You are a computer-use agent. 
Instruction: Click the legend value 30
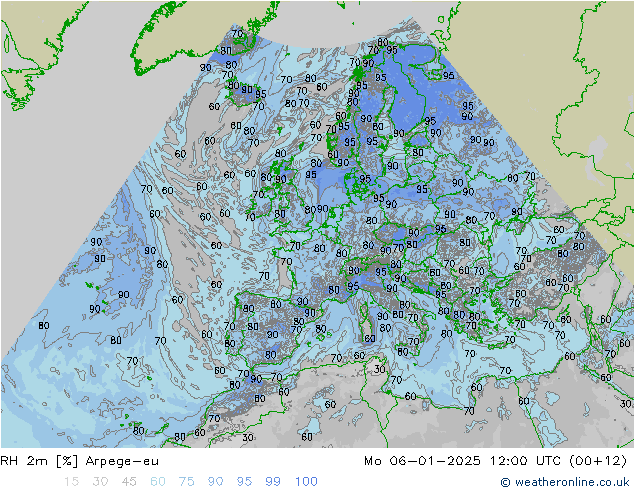100,482
